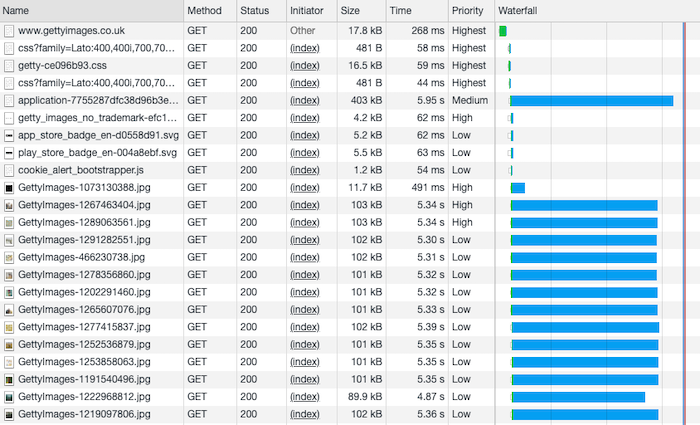Click green waterfall bar of www.gettyimages.co.uk

pyautogui.click(x=503, y=31)
